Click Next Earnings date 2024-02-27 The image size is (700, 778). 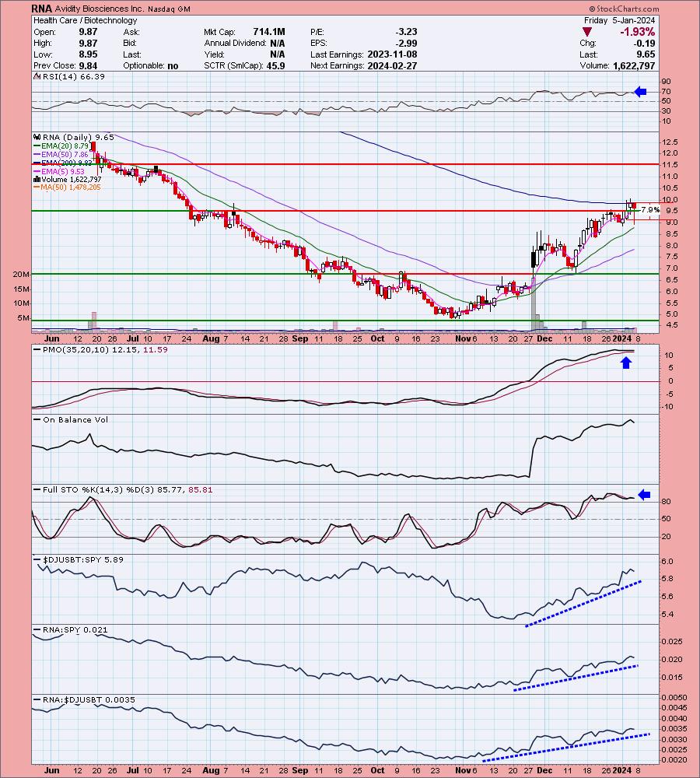click(x=392, y=66)
